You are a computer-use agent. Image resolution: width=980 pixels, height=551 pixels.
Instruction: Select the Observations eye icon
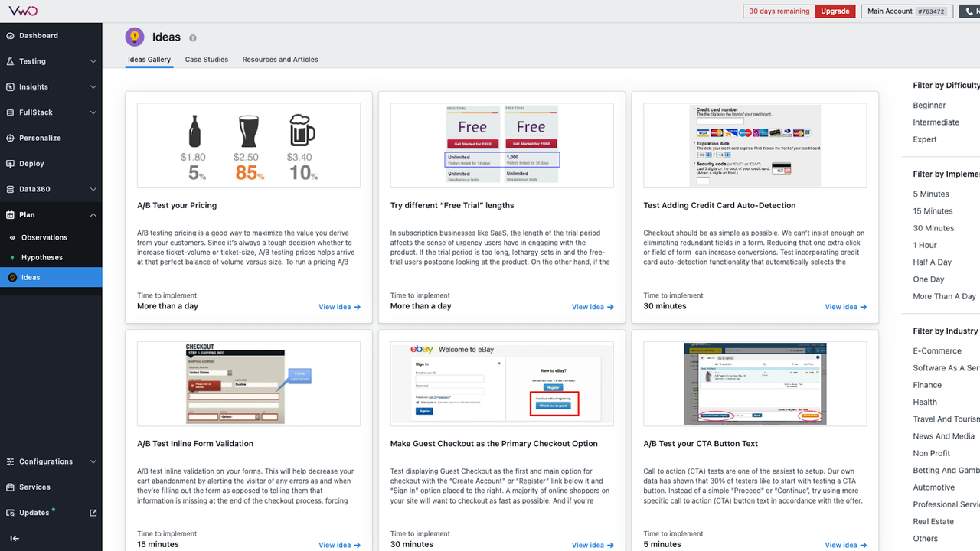pos(12,238)
